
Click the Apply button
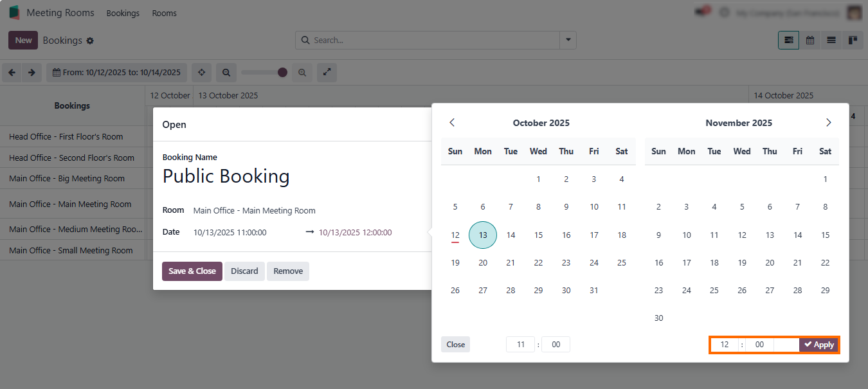(818, 345)
